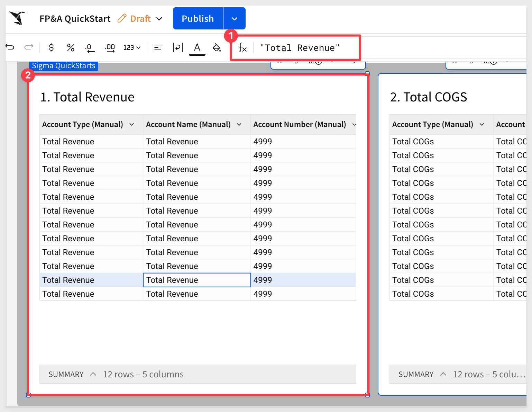
Task: Select the highlighted Total Revenue Account Name cell
Action: pyautogui.click(x=197, y=280)
